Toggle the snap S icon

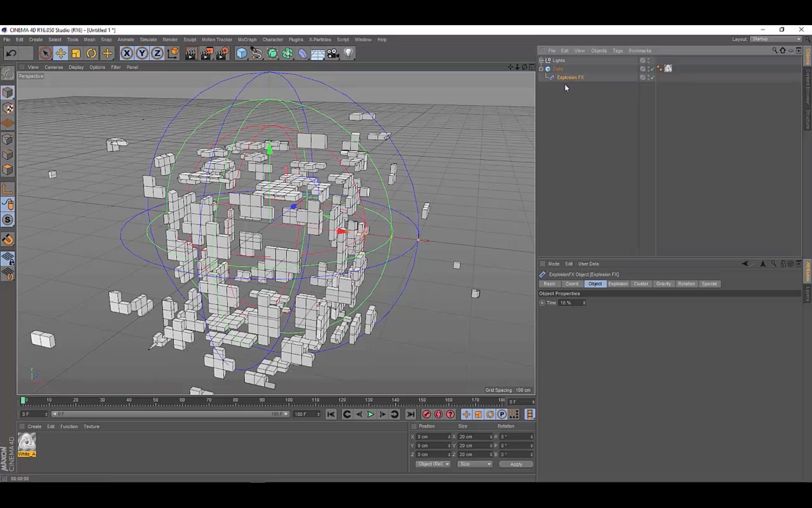point(8,220)
